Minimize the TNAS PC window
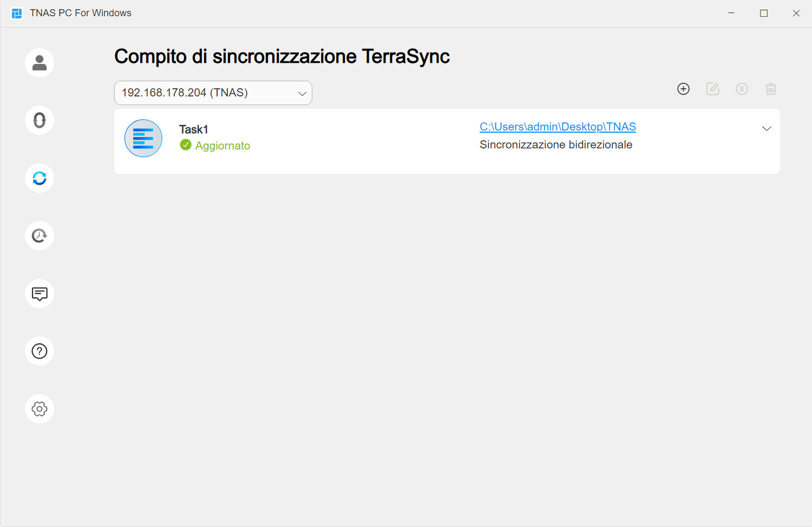This screenshot has height=527, width=812. pos(731,13)
